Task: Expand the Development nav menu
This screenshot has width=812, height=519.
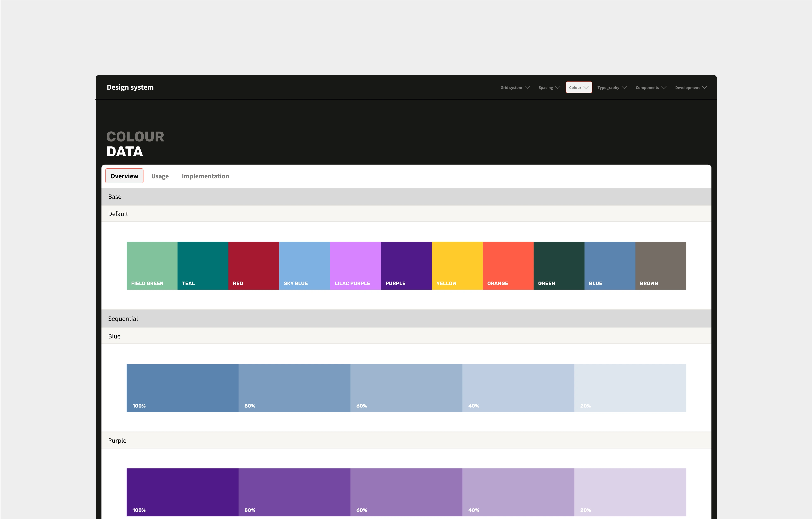Action: pos(691,87)
